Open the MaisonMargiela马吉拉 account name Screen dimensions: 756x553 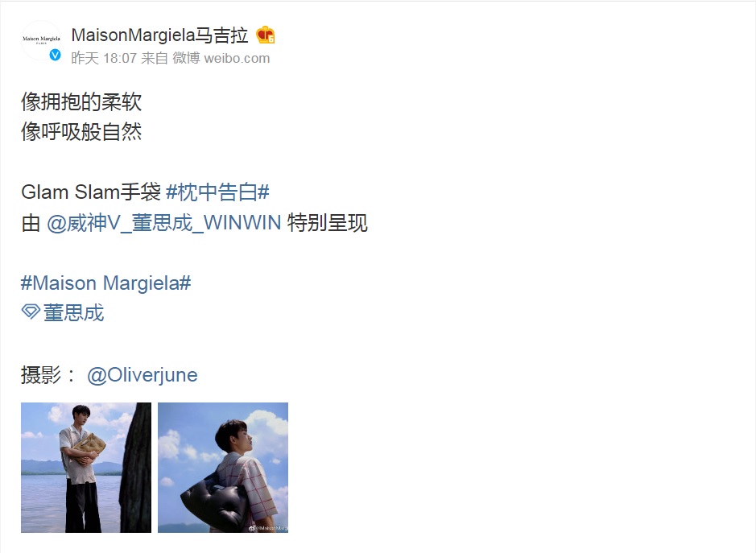point(159,35)
